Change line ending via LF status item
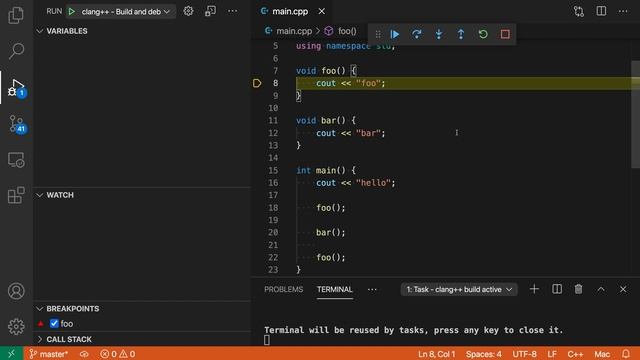This screenshot has height=360, width=640. [x=552, y=354]
